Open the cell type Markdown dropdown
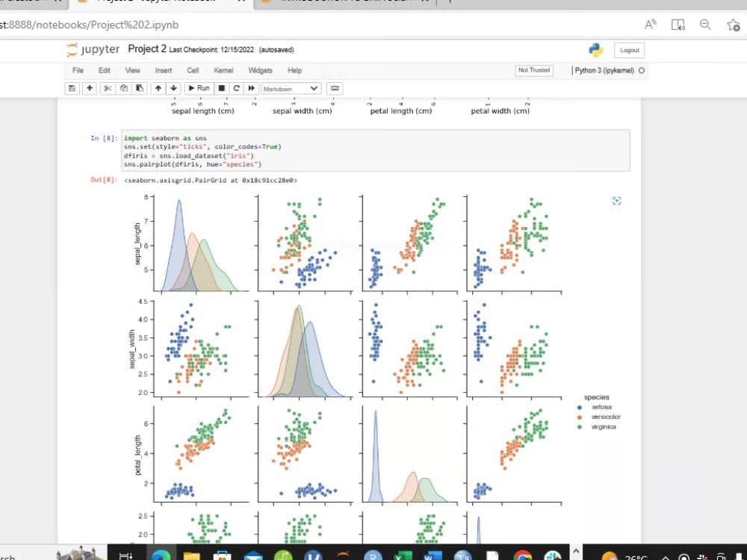747x560 pixels. 291,89
